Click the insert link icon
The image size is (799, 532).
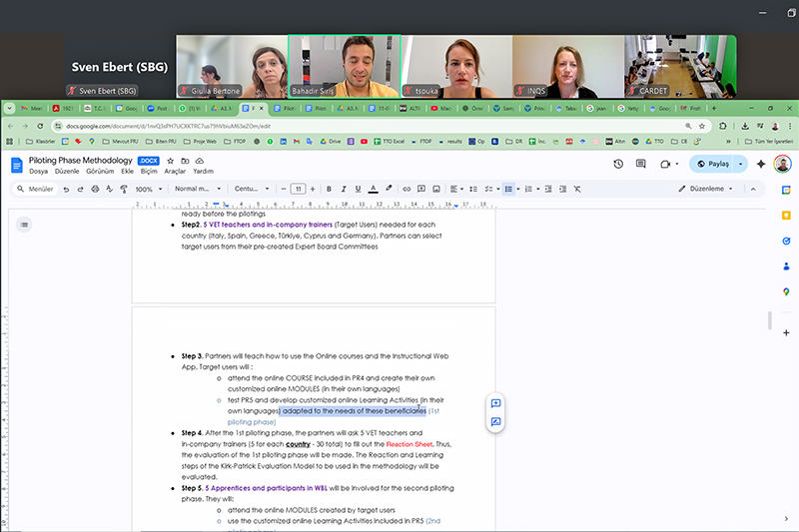tap(404, 189)
